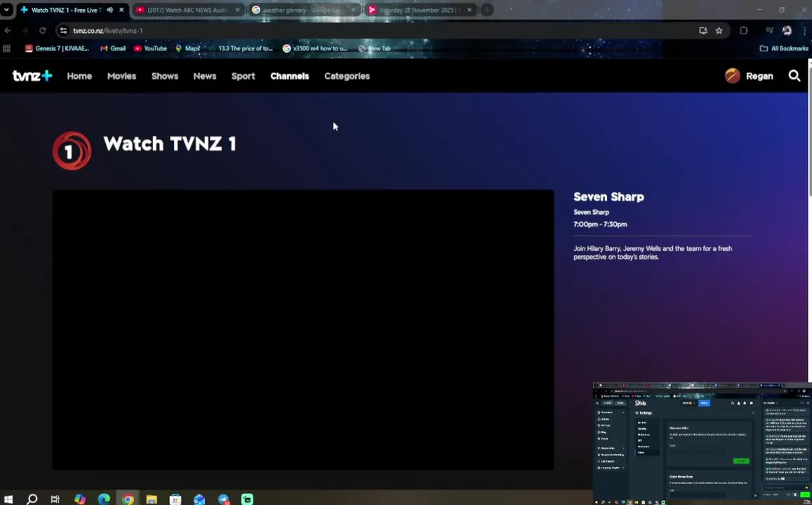Mute the TVNZ 1 tab audio icon
This screenshot has height=505, width=812.
(109, 10)
